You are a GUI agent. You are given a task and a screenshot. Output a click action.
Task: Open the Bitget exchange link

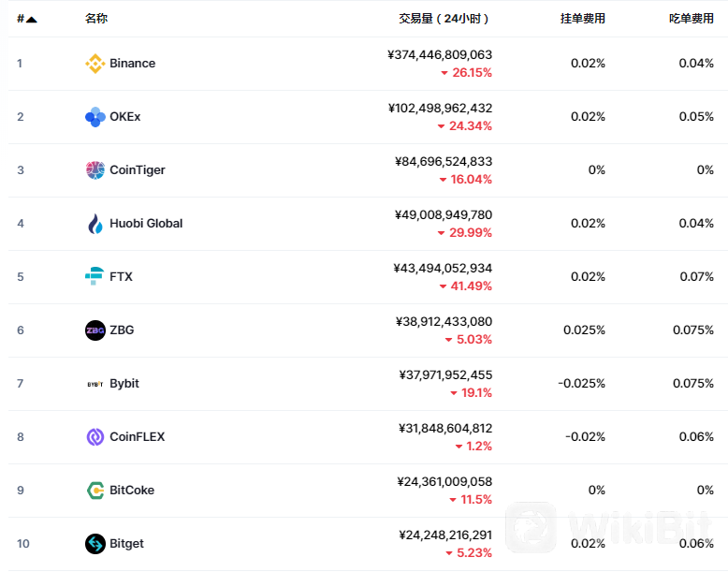click(126, 544)
